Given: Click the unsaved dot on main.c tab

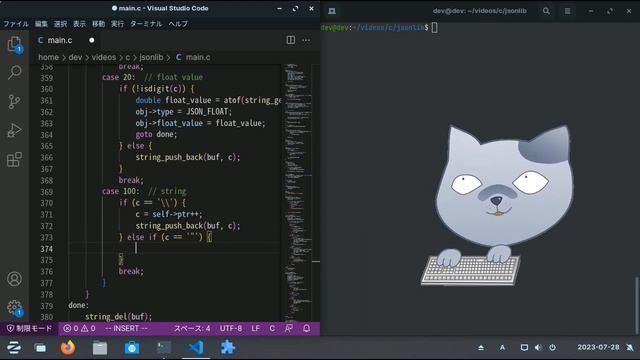Looking at the screenshot, I should click(92, 40).
